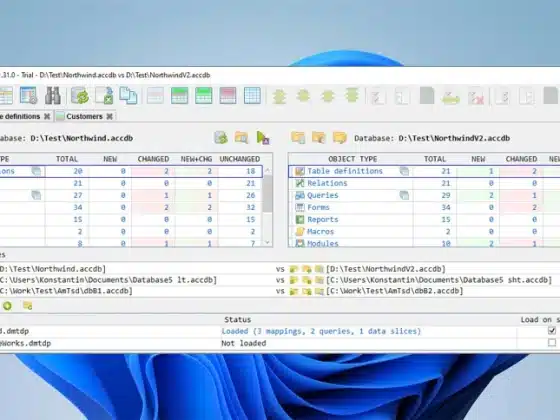Screen dimensions: 560x420
Task: Click the binoculars search icon in toolbar
Action: click(53, 95)
